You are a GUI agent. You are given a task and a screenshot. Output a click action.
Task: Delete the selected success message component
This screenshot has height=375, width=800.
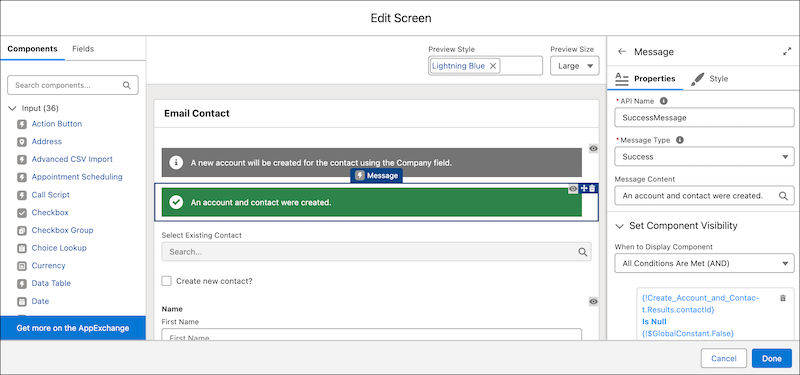point(592,189)
